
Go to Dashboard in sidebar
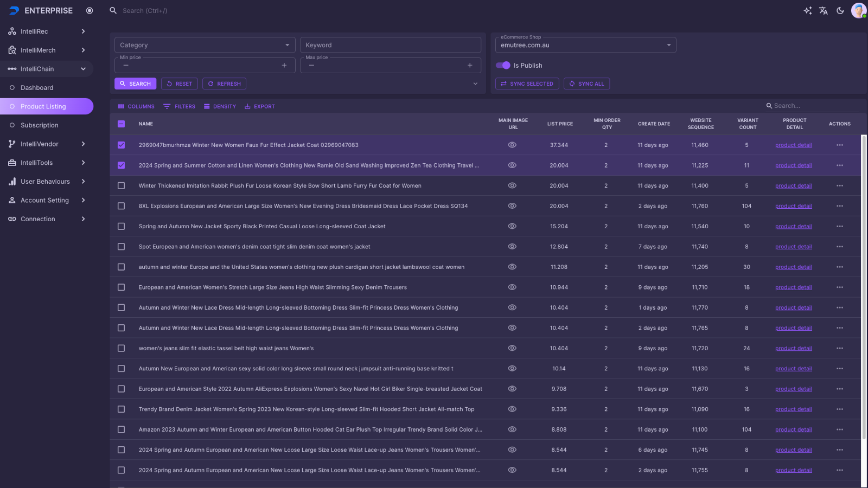point(47,88)
